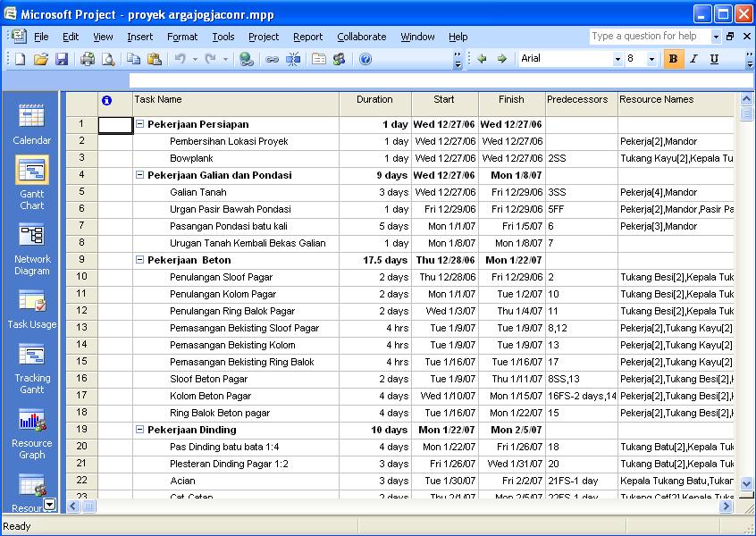The height and width of the screenshot is (536, 756).
Task: Open the Collaborate menu
Action: (362, 37)
